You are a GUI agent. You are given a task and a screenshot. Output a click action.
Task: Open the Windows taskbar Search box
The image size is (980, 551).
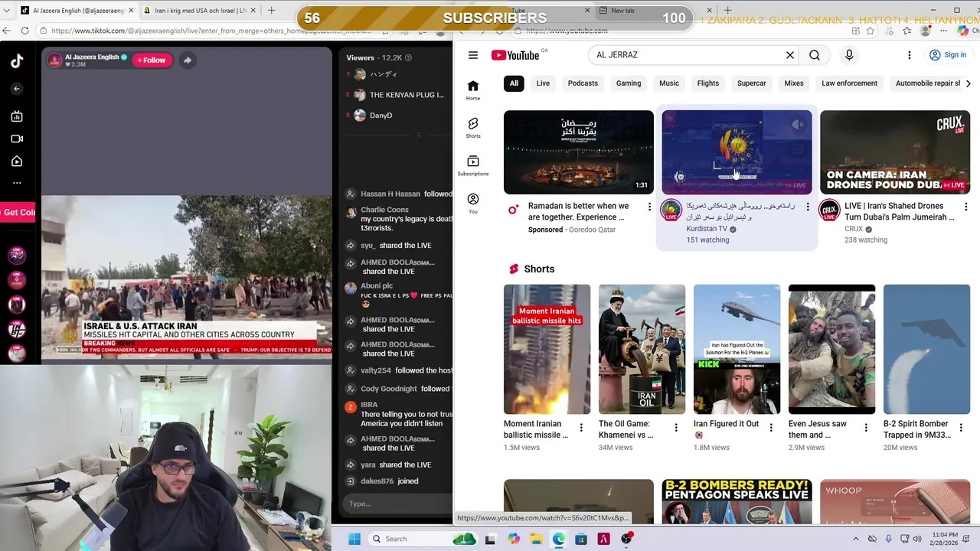pos(423,539)
